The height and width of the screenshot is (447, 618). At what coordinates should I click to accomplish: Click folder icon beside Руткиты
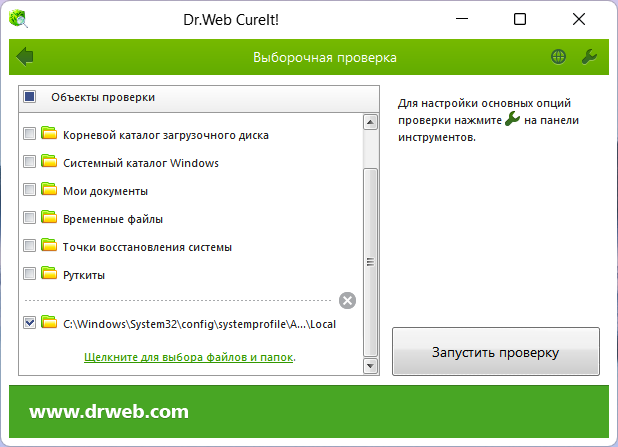[49, 273]
